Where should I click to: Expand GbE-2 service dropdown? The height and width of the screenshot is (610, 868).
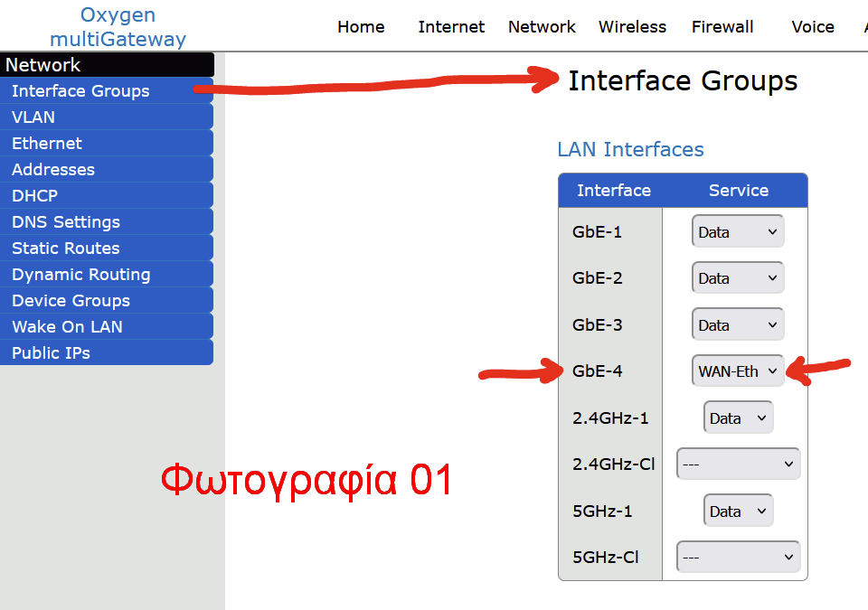coord(738,277)
